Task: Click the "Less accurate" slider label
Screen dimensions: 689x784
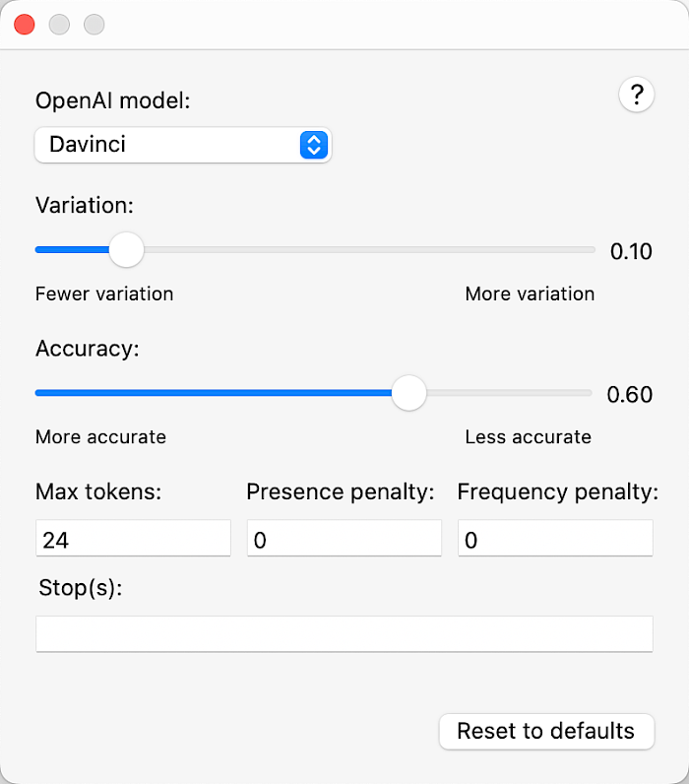Action: [x=529, y=437]
